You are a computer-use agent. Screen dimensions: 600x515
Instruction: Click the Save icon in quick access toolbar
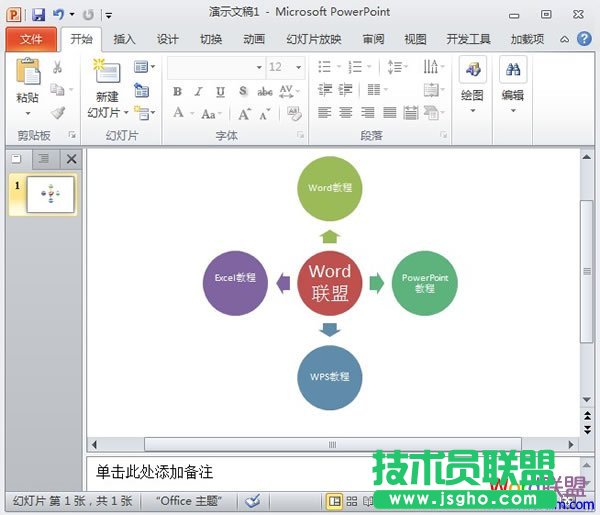tap(38, 15)
